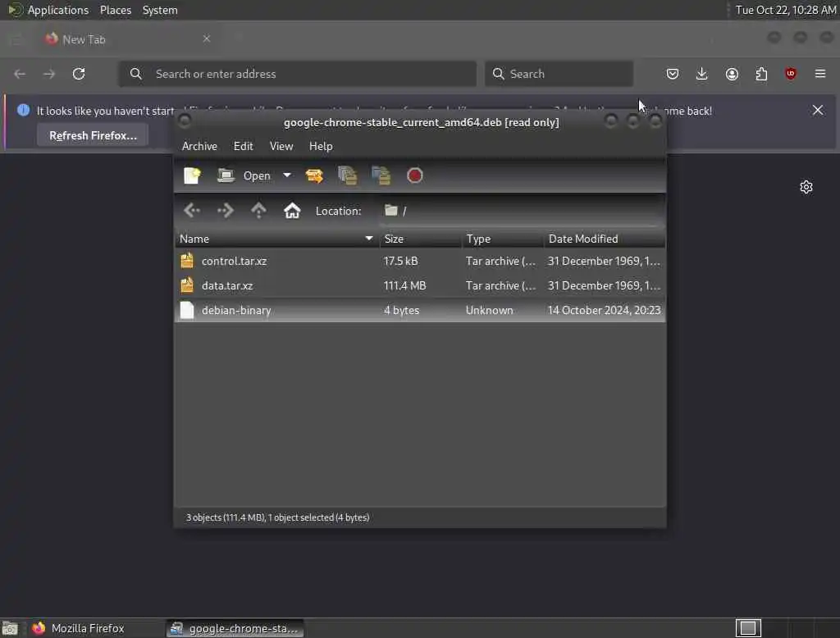
Task: Open the System menu
Action: coord(160,10)
